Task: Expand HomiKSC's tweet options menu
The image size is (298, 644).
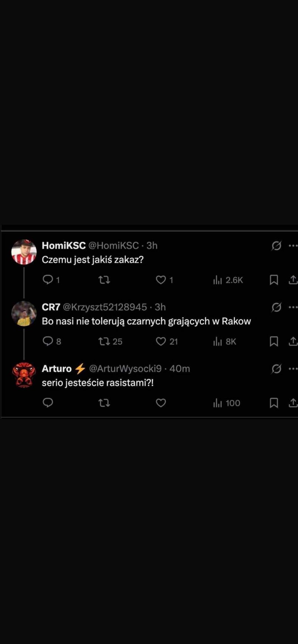Action: click(292, 245)
